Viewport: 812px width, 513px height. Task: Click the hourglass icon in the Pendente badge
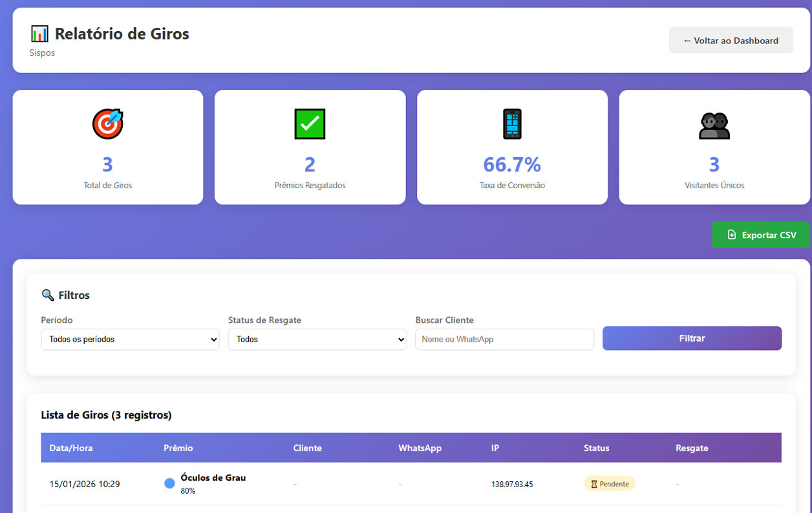point(593,484)
